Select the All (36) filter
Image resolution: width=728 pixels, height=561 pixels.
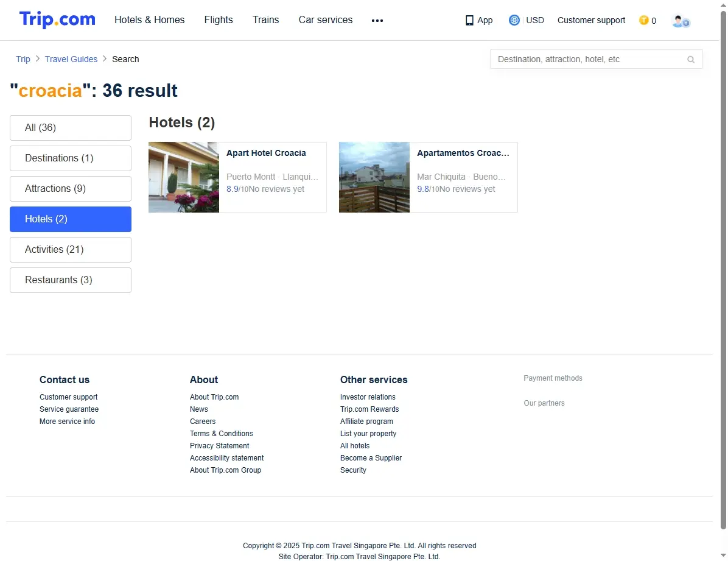[71, 128]
